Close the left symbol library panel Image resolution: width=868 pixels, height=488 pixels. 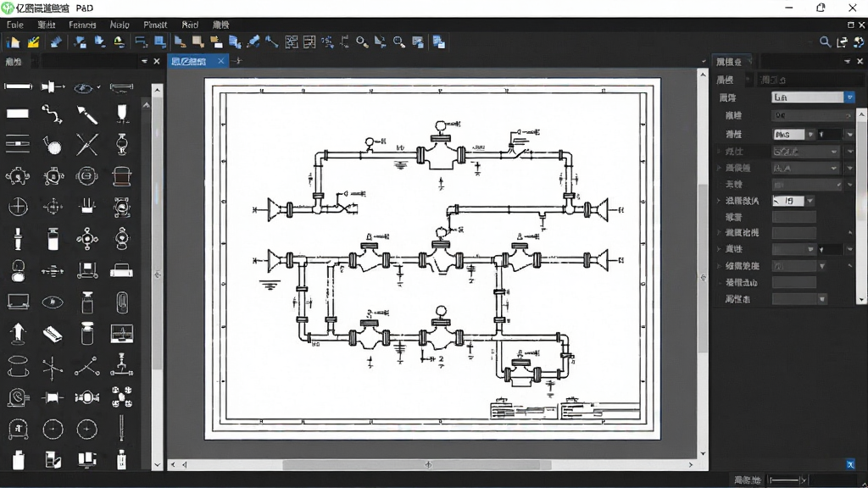point(157,61)
